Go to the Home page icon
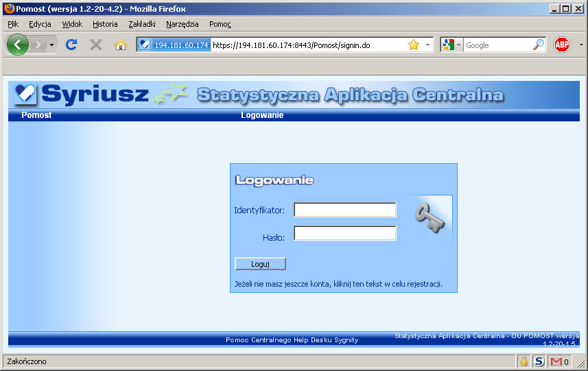588x371 pixels. [121, 45]
